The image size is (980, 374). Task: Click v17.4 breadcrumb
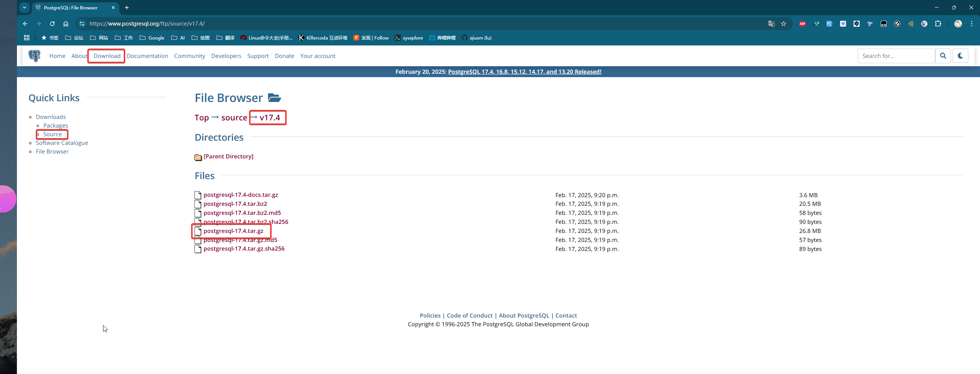[x=270, y=117]
